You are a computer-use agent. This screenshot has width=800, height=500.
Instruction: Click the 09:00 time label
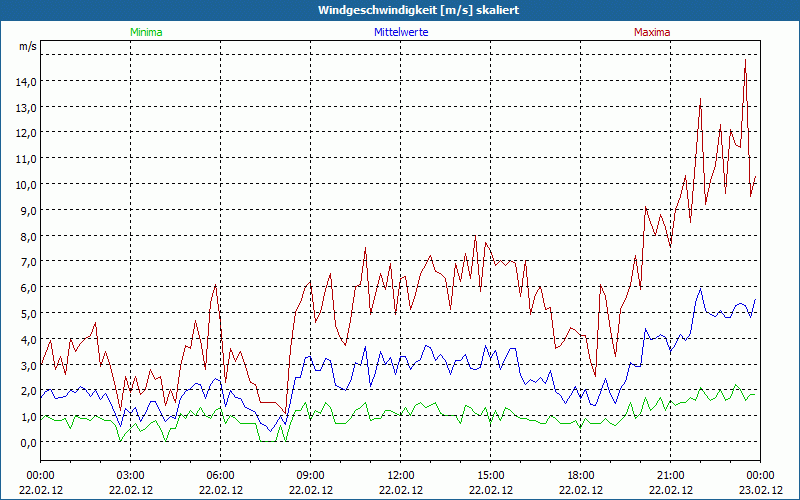pyautogui.click(x=310, y=476)
